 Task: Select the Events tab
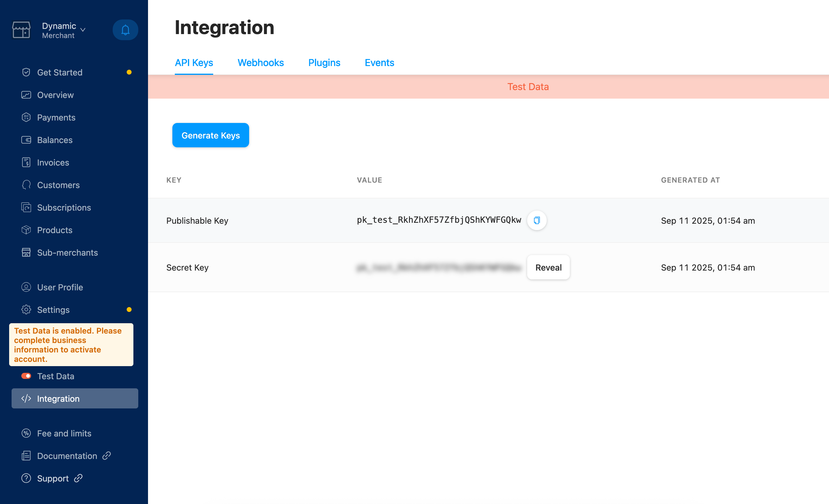(x=379, y=63)
